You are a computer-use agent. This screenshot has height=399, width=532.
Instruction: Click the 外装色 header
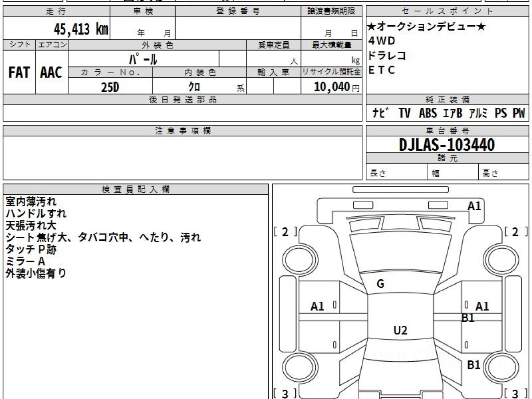tap(157, 45)
